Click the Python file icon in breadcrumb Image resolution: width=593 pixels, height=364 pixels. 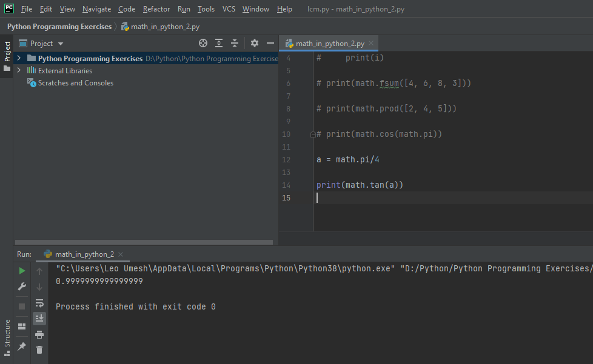125,27
